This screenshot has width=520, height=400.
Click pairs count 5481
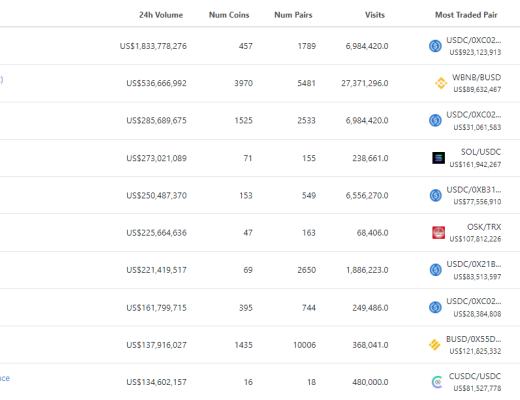pyautogui.click(x=307, y=83)
